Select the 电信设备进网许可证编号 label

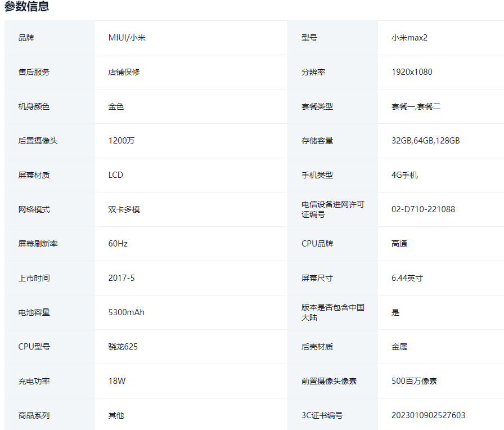coord(332,209)
